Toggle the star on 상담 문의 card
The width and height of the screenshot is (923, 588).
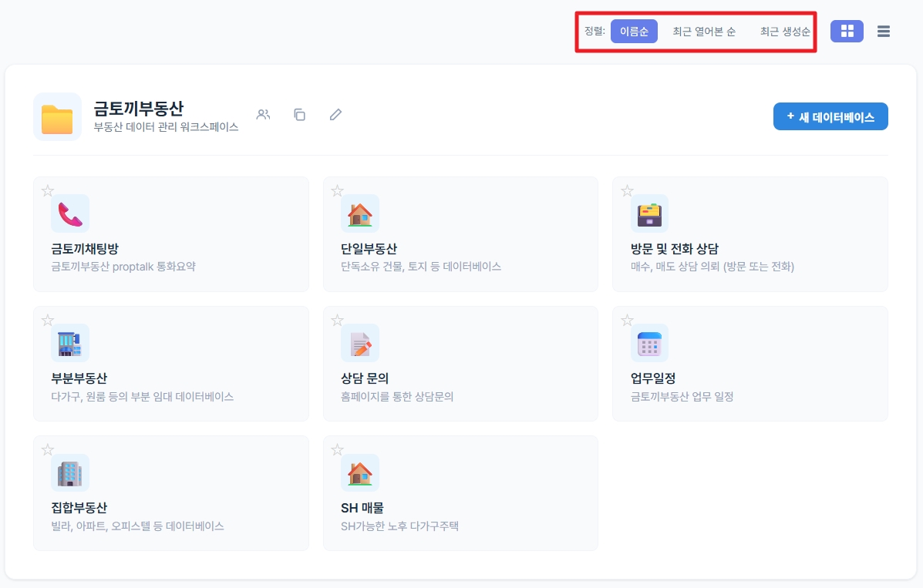pos(337,320)
